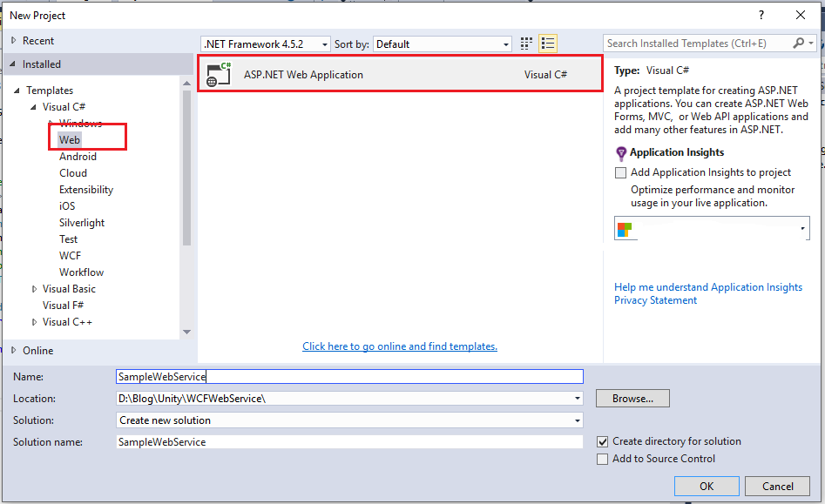
Task: Open 'Click here to go online' link
Action: (400, 346)
